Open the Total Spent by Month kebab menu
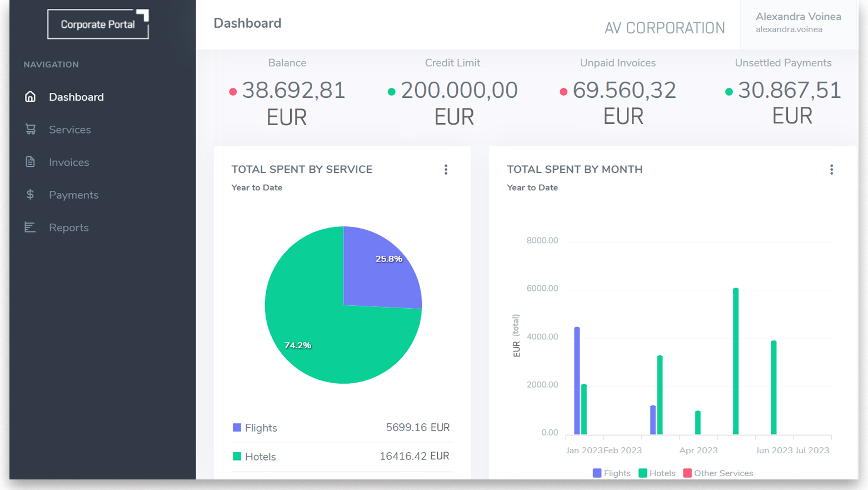Viewport: 868px width, 490px height. pyautogui.click(x=832, y=170)
